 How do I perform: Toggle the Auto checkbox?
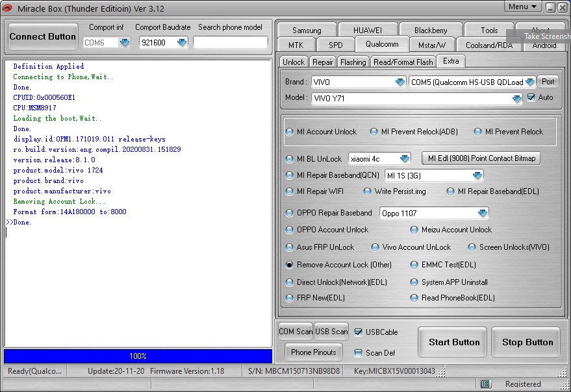[x=531, y=97]
